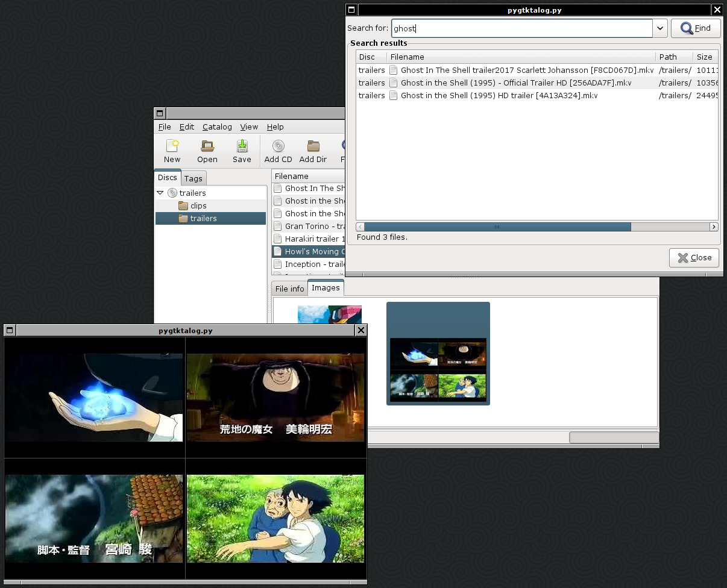Select the trailers disc icon in the tree
This screenshot has width=727, height=588.
(x=174, y=192)
